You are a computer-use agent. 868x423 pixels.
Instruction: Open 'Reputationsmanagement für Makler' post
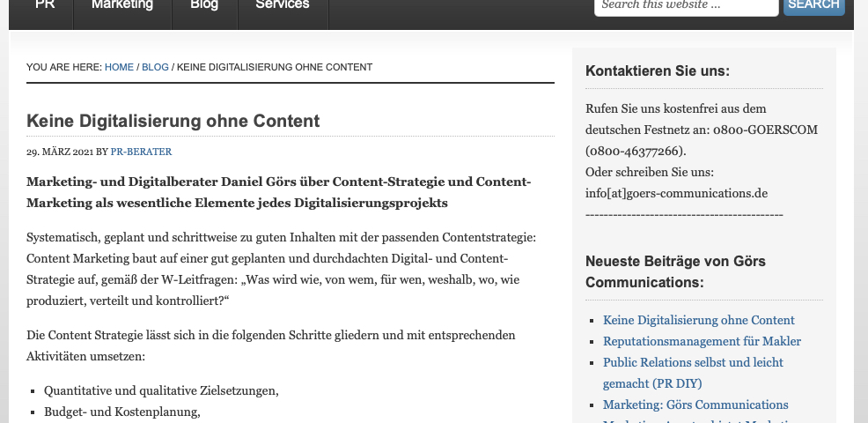click(702, 342)
